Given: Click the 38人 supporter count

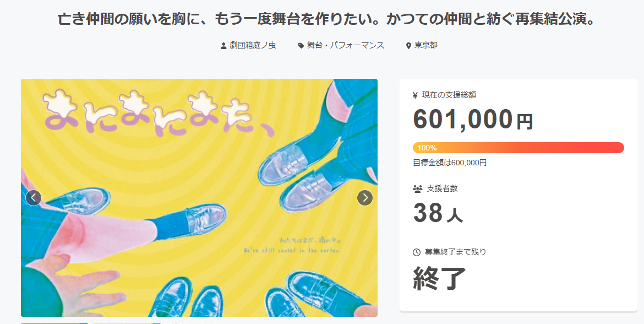Looking at the screenshot, I should 438,214.
